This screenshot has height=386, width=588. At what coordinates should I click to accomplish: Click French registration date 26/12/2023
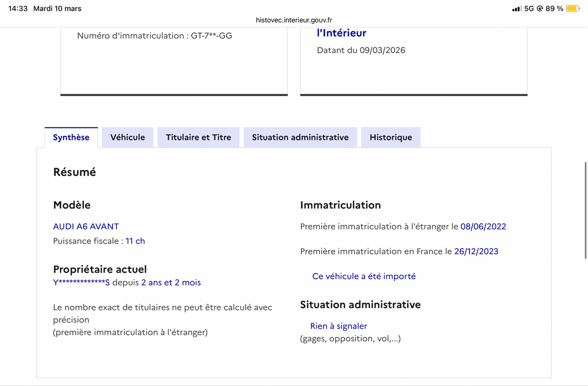click(476, 251)
